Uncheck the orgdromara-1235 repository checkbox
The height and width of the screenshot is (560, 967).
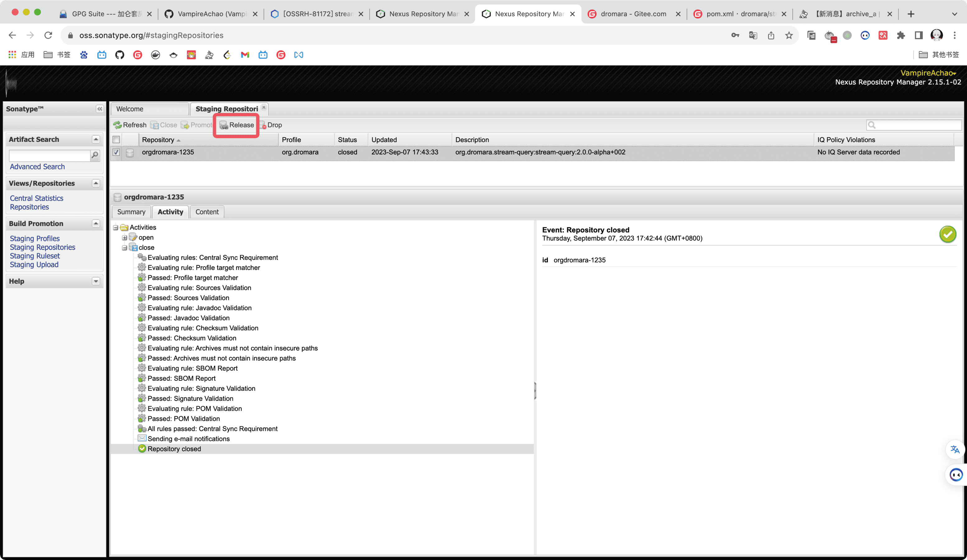coord(116,152)
